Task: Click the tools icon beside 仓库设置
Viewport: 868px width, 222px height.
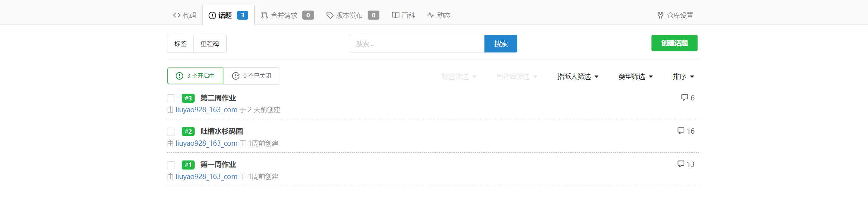Action: 660,15
